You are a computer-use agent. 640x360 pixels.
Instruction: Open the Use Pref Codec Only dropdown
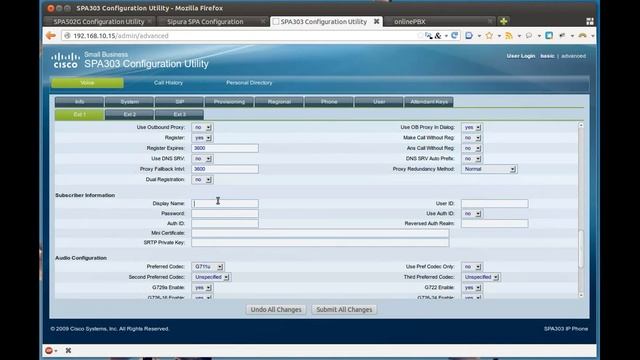[471, 267]
